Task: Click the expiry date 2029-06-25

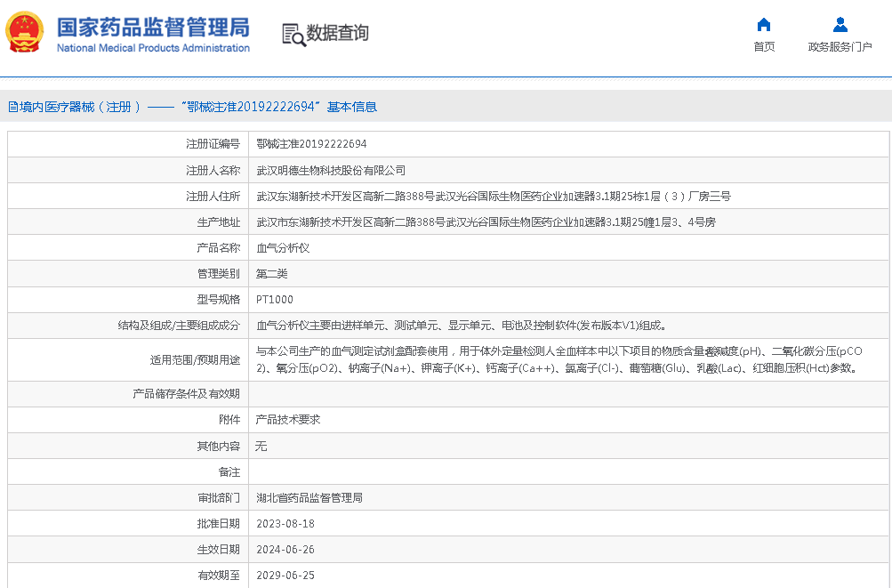Action: click(285, 576)
